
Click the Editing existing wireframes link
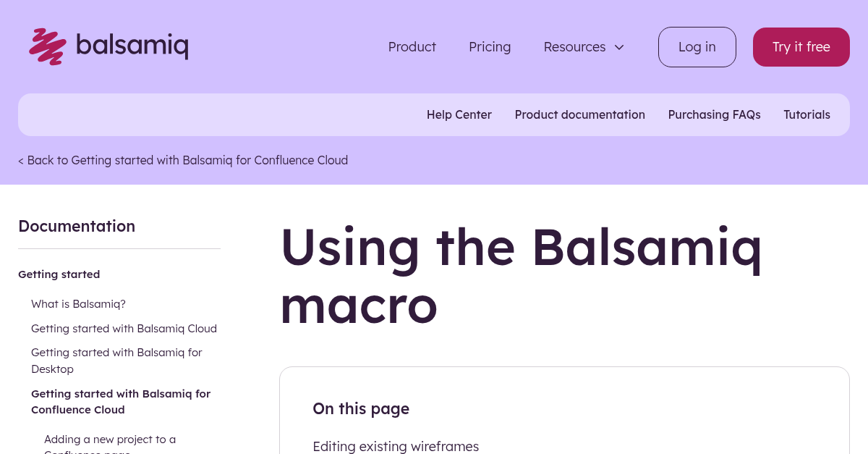tap(396, 446)
